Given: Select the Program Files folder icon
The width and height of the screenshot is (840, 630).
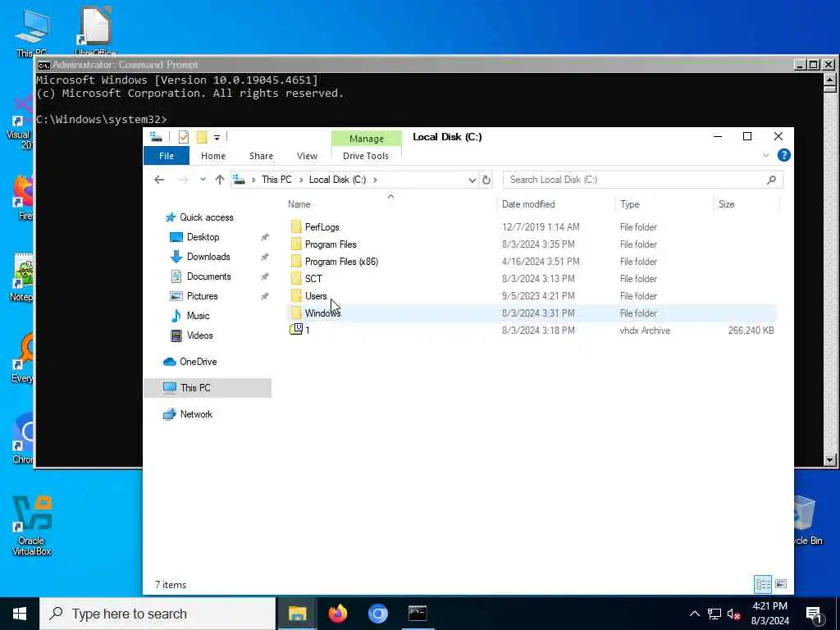Looking at the screenshot, I should (296, 244).
